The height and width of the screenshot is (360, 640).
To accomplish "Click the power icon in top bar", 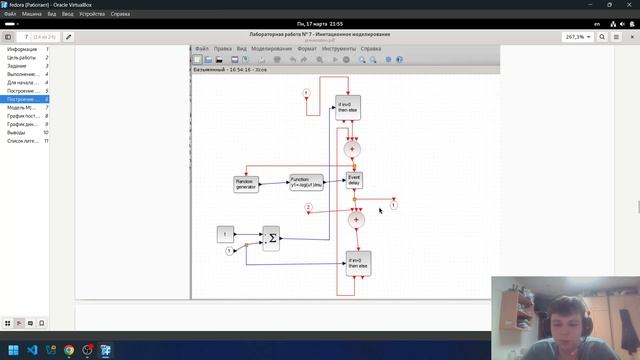I will click(x=632, y=24).
